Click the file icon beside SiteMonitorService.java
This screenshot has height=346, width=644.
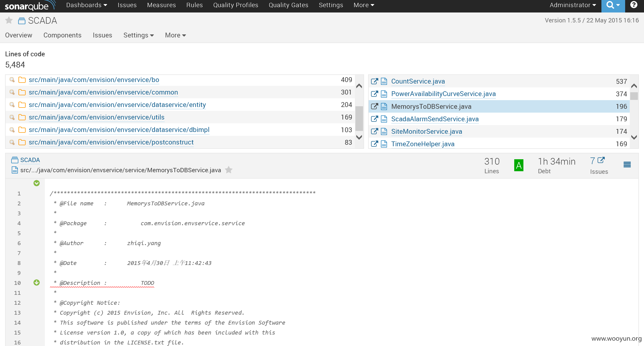(x=384, y=131)
